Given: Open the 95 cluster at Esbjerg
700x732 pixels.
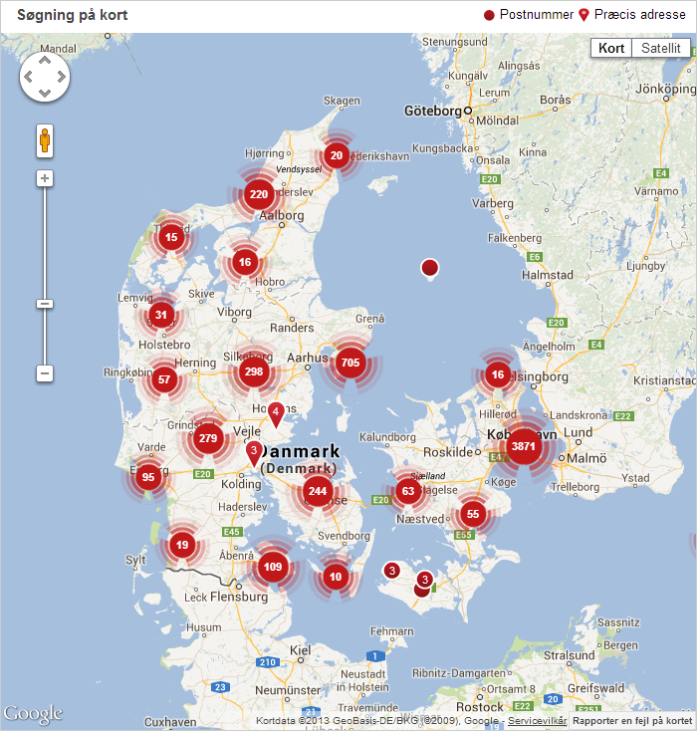Looking at the screenshot, I should pyautogui.click(x=148, y=477).
